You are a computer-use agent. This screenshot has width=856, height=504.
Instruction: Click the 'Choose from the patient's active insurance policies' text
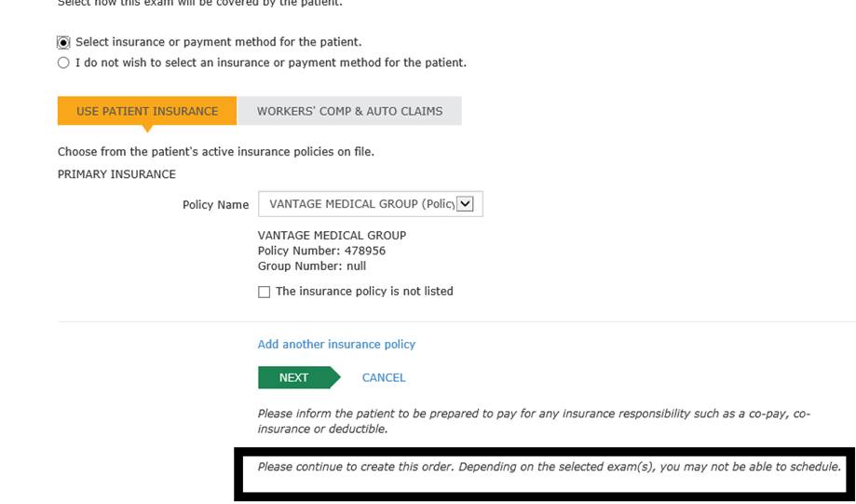pyautogui.click(x=215, y=151)
